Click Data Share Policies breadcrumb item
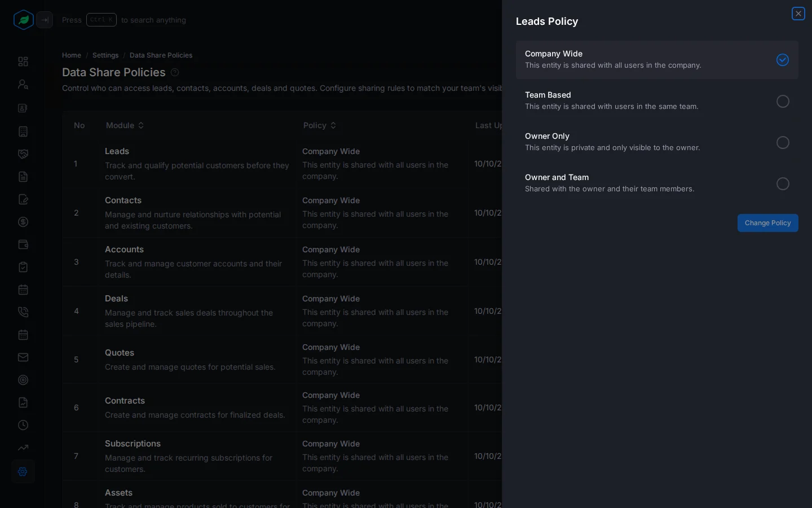The image size is (812, 508). tap(161, 55)
